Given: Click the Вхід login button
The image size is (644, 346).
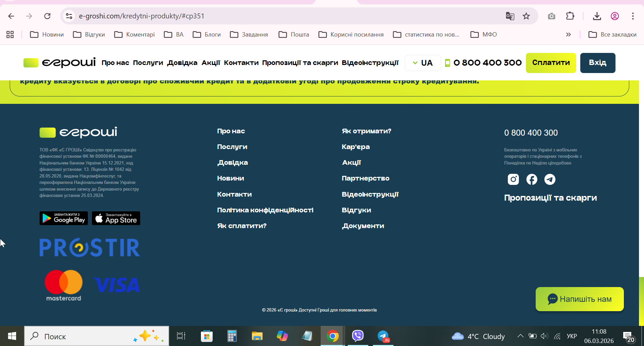Looking at the screenshot, I should pyautogui.click(x=598, y=63).
